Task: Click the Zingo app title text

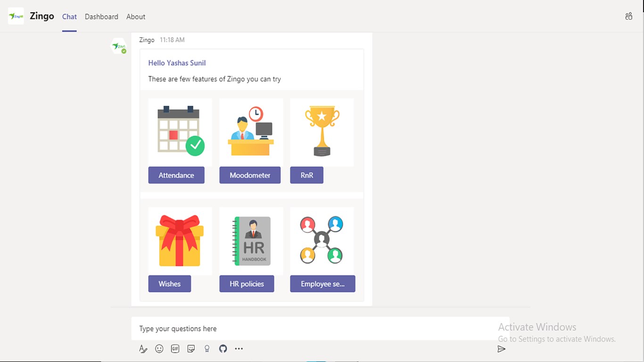Action: tap(42, 16)
